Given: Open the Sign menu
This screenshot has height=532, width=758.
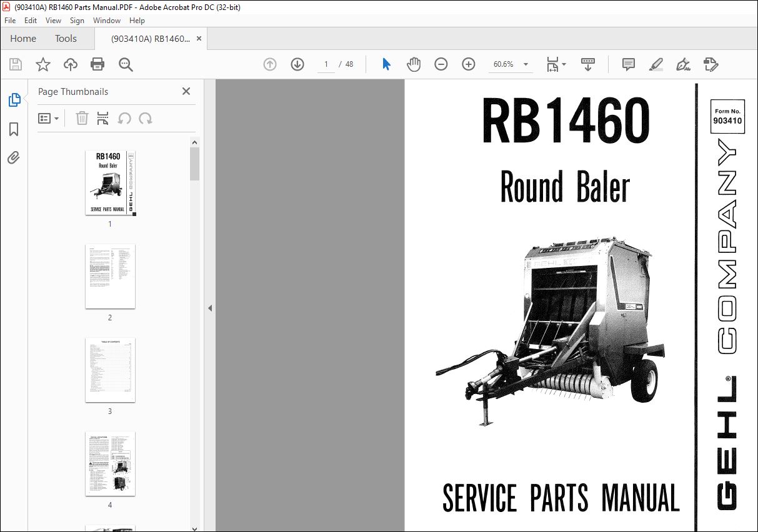Looking at the screenshot, I should (x=77, y=21).
